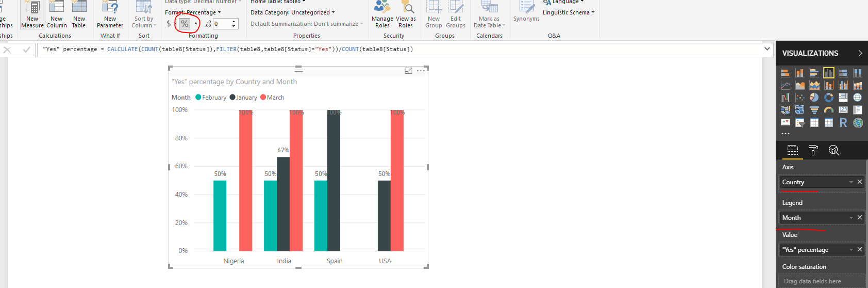The image size is (868, 288).
Task: Click Manage Roles in Security
Action: [382, 14]
